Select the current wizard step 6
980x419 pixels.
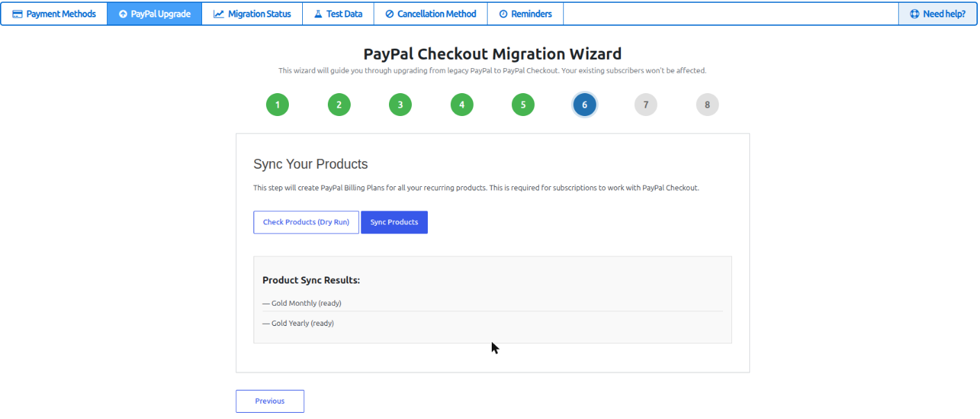(585, 105)
